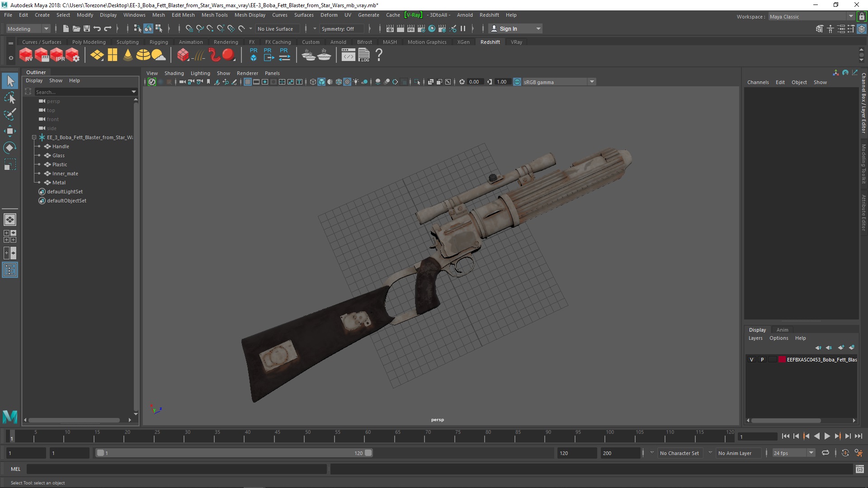Click the Redo arrow icon
Screen dimensions: 868x488
click(x=108, y=28)
